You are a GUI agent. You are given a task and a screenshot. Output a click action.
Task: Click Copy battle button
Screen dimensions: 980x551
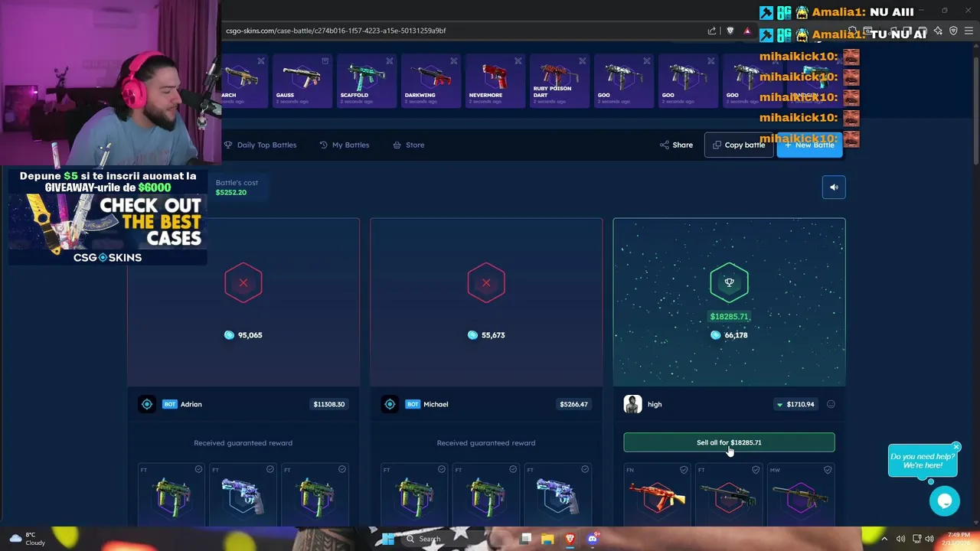pyautogui.click(x=739, y=145)
